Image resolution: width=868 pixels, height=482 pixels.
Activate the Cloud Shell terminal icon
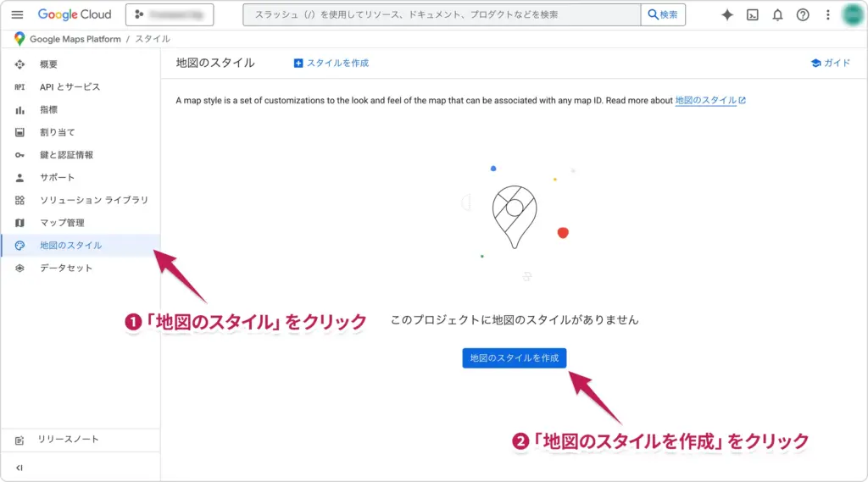tap(753, 15)
